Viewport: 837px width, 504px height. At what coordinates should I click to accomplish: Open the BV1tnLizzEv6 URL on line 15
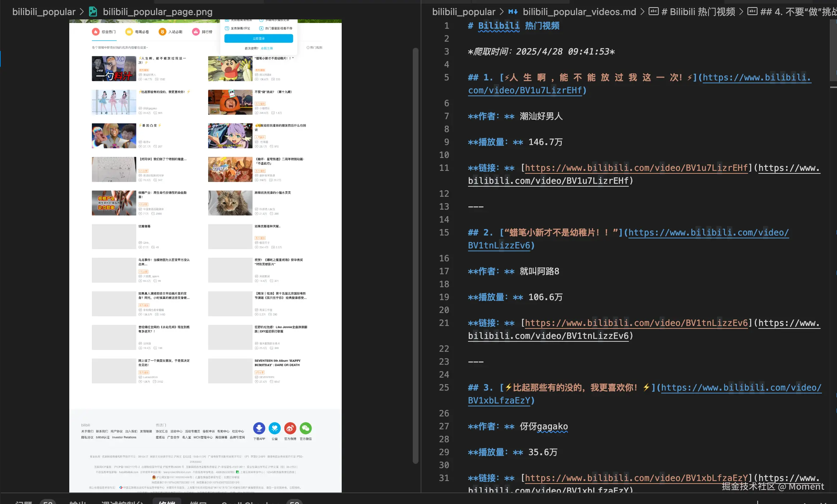coord(628,239)
